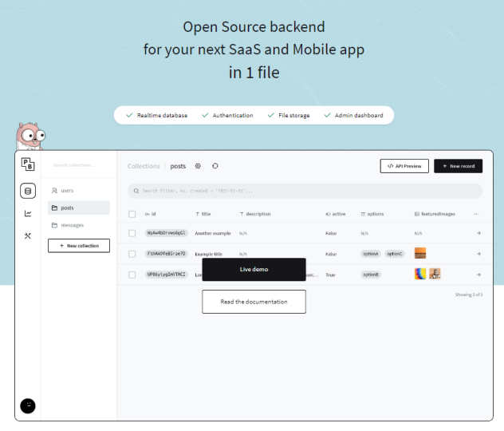Check the box for Another example row
This screenshot has width=504, height=431.
pyautogui.click(x=132, y=233)
